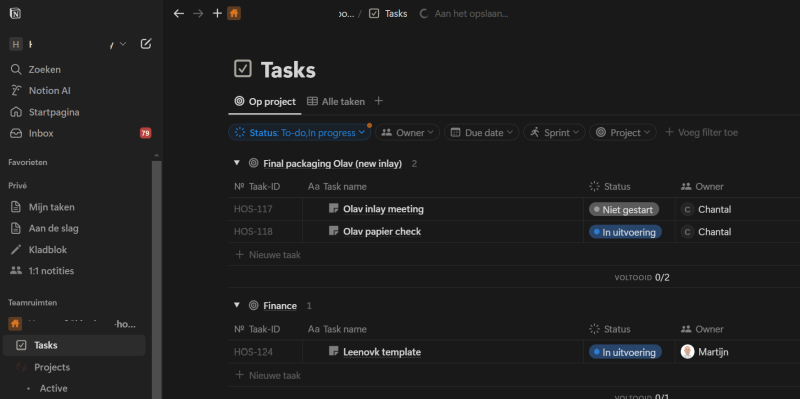
Task: Click the Tasks page checkbox icon
Action: (243, 69)
